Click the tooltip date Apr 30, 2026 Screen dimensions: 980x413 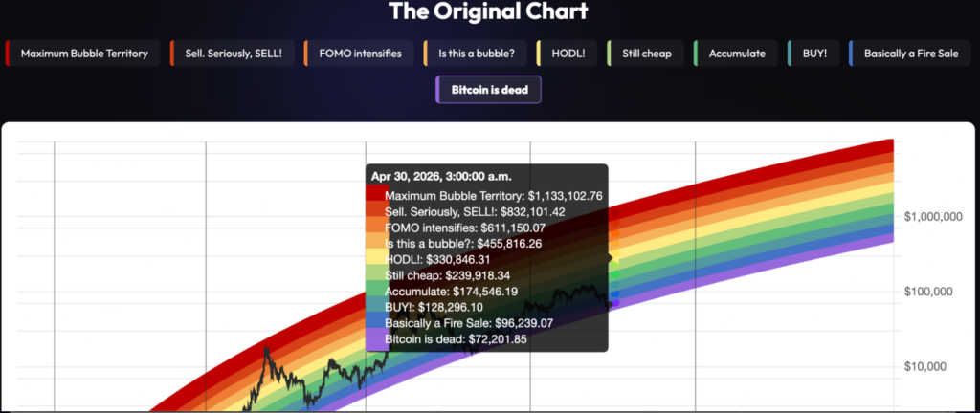pos(441,176)
